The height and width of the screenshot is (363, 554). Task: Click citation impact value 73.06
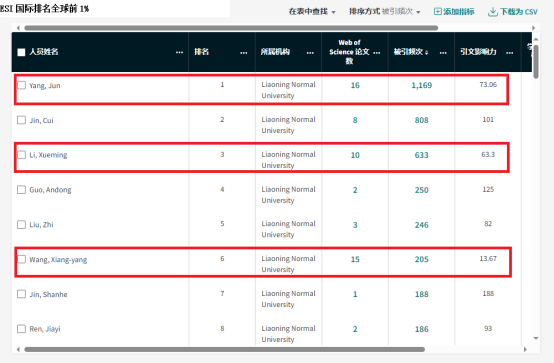488,84
